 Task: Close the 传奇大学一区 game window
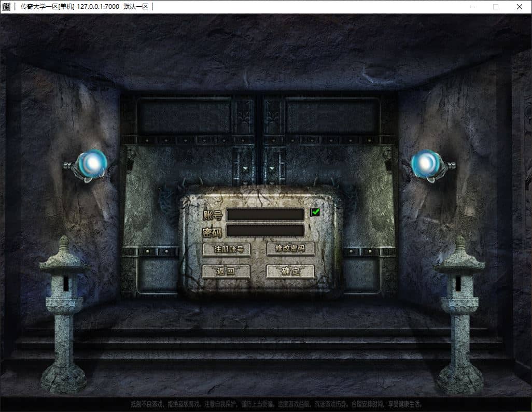tap(520, 7)
